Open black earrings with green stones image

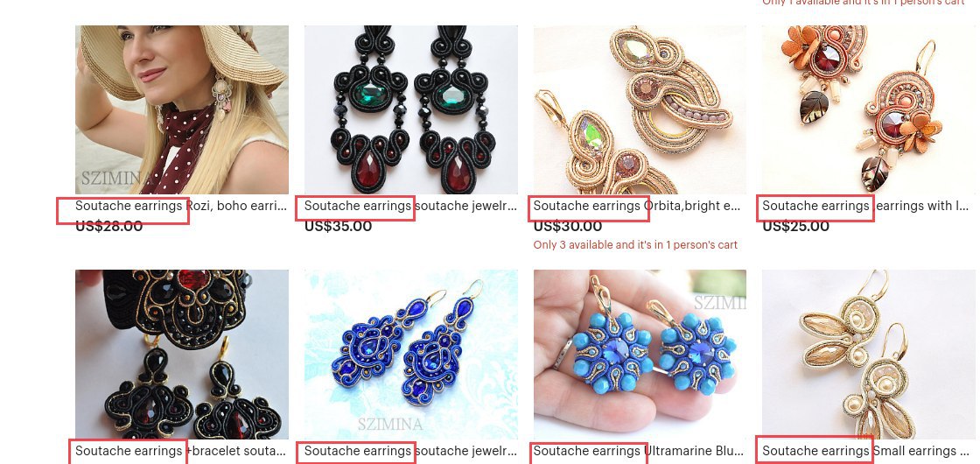pos(410,109)
